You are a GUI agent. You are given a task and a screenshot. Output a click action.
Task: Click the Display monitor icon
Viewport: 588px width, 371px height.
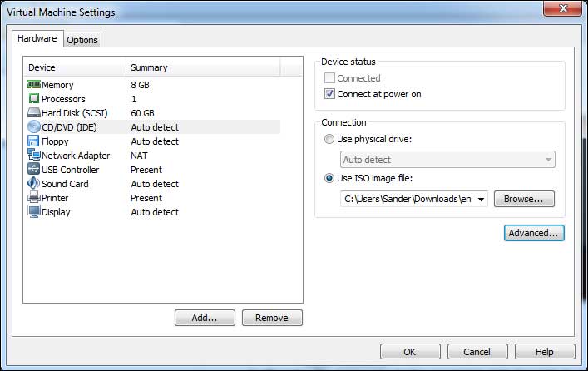pos(34,212)
